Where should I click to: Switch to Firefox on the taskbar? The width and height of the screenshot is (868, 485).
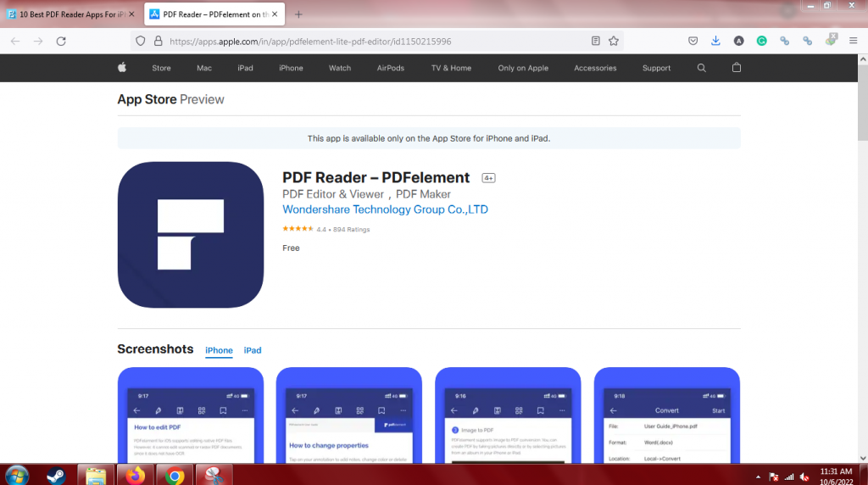click(x=135, y=476)
